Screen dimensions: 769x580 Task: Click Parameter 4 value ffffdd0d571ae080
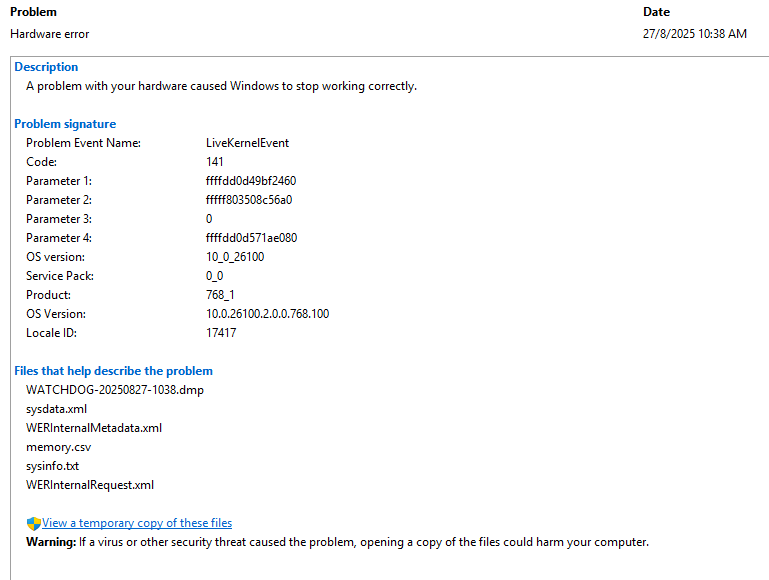tap(251, 238)
